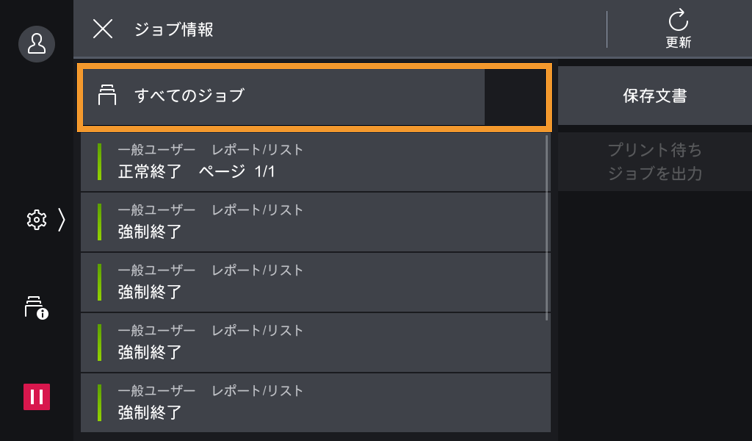Click the green status bar of 正常終了 job
752x441 pixels.
tap(100, 161)
